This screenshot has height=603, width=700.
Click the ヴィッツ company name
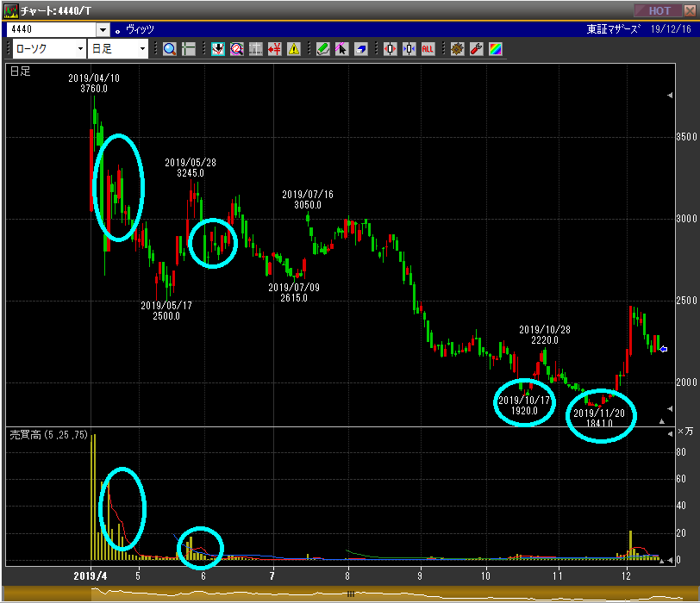coord(140,29)
